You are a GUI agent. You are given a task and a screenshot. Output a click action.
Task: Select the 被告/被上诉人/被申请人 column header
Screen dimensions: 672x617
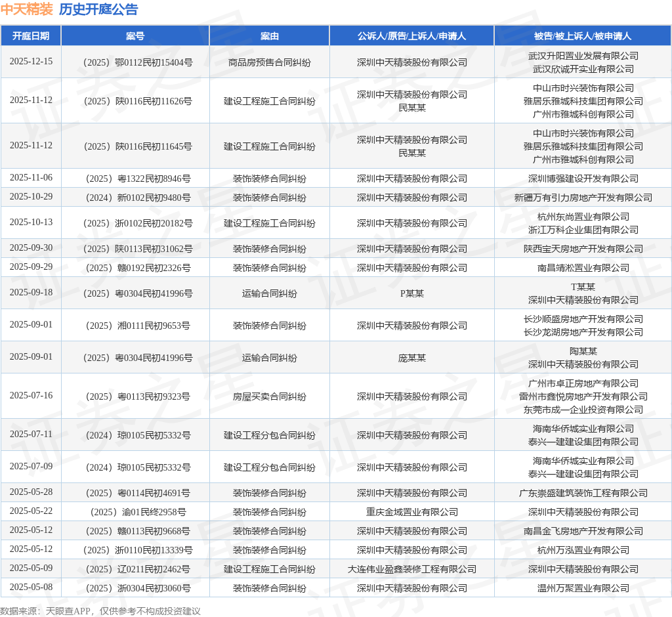coord(583,36)
